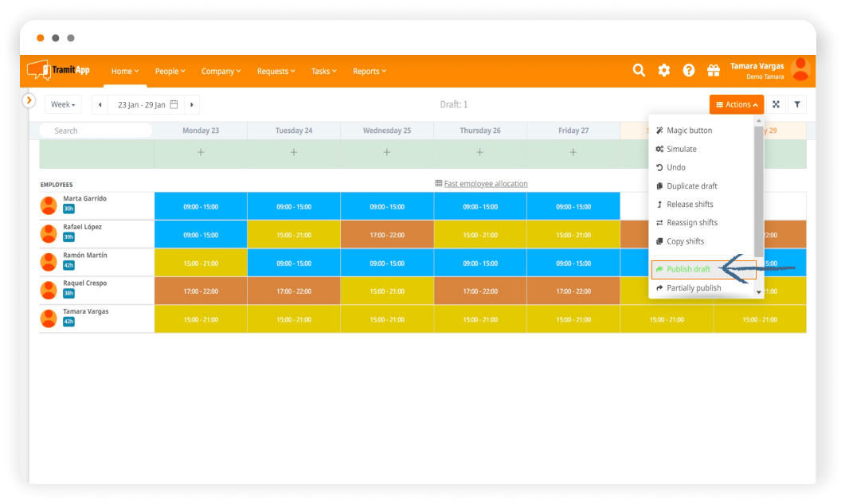Click the help question mark icon
The height and width of the screenshot is (504, 845).
[689, 70]
